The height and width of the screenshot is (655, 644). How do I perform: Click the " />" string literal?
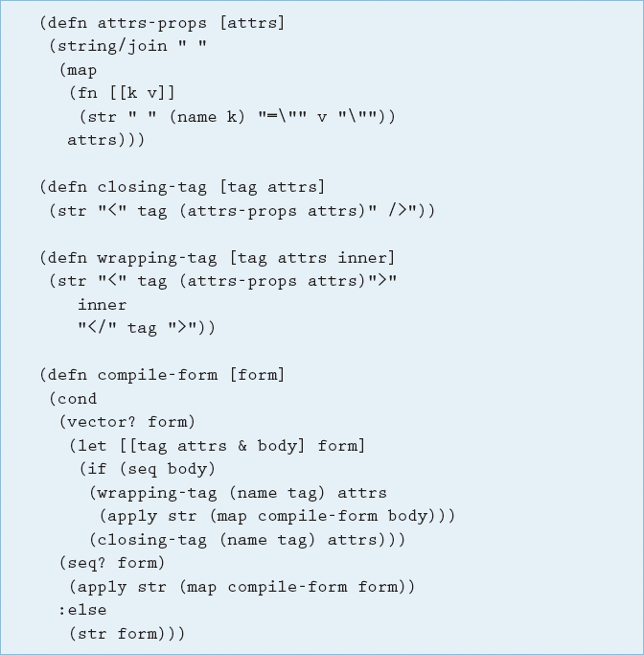click(x=393, y=210)
